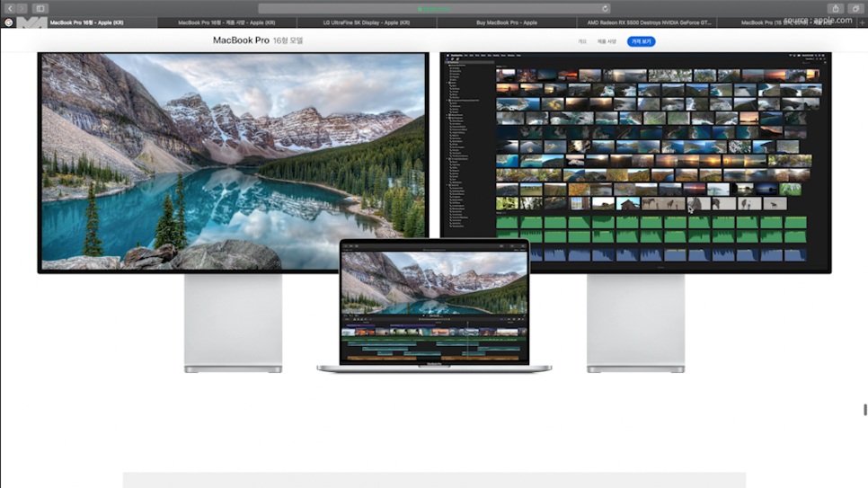Click the page's vertical scrollbar thumb
The width and height of the screenshot is (868, 488).
(864, 409)
